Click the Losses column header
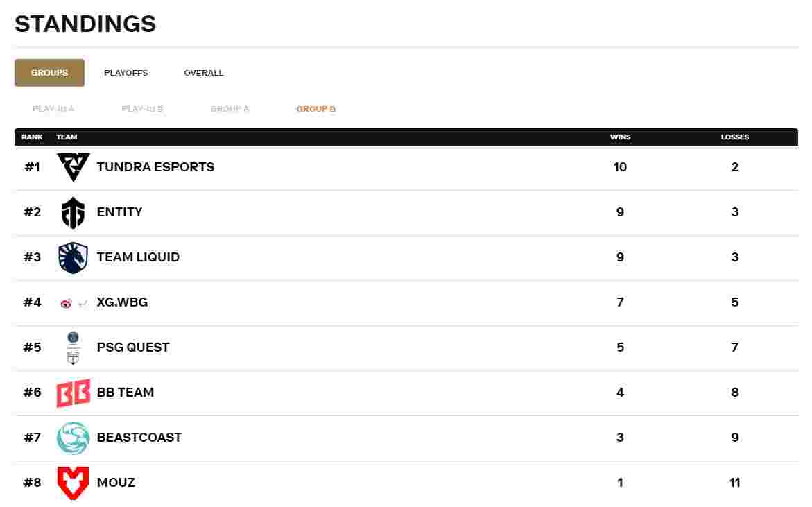 point(735,137)
